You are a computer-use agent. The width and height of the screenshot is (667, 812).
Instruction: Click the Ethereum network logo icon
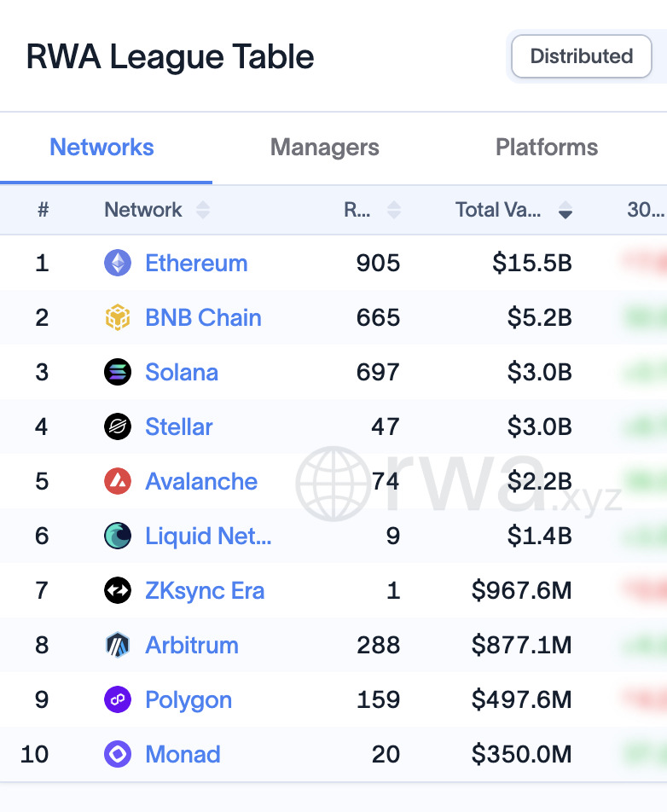point(118,263)
